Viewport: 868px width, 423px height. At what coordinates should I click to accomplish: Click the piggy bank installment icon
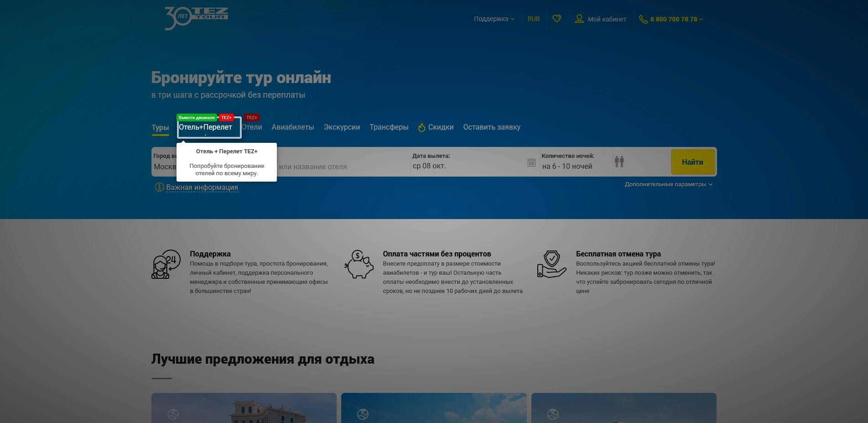click(359, 265)
